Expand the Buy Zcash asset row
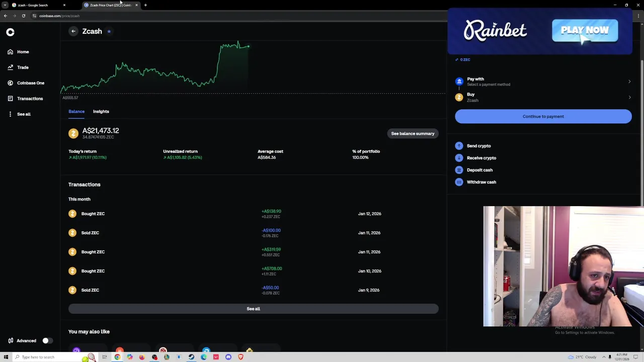Image resolution: width=644 pixels, height=362 pixels. pos(543,97)
